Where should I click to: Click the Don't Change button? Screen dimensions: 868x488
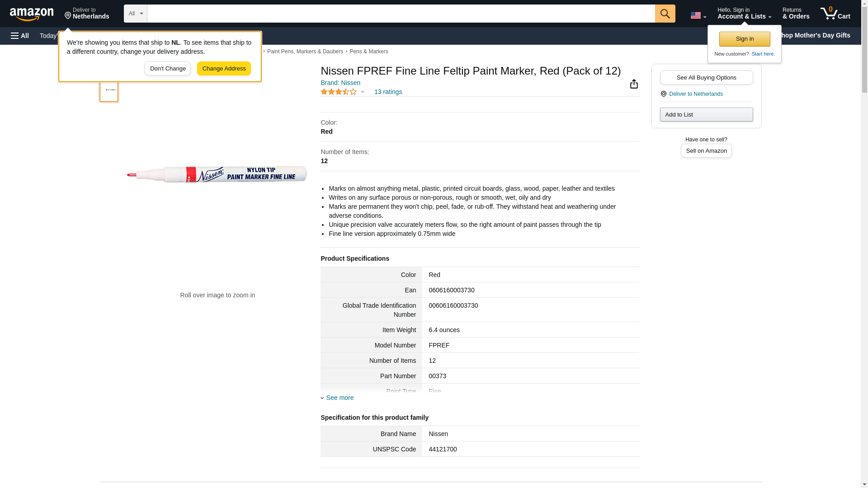coord(168,69)
